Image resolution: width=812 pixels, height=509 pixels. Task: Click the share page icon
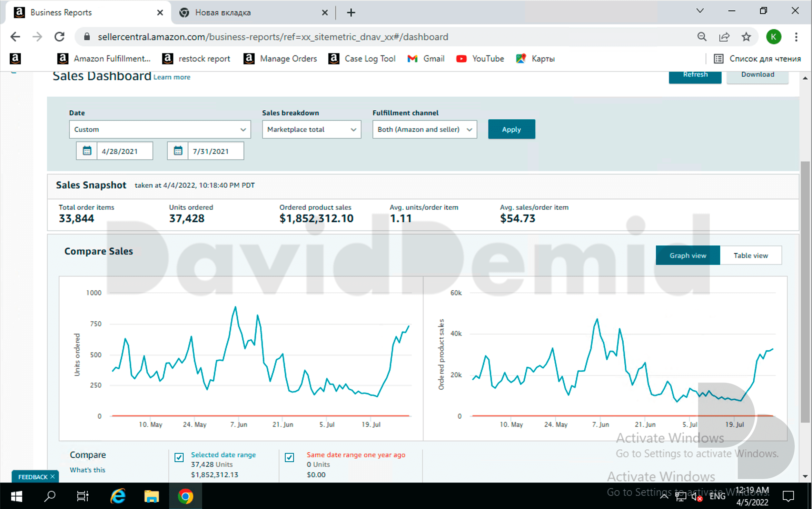point(724,37)
